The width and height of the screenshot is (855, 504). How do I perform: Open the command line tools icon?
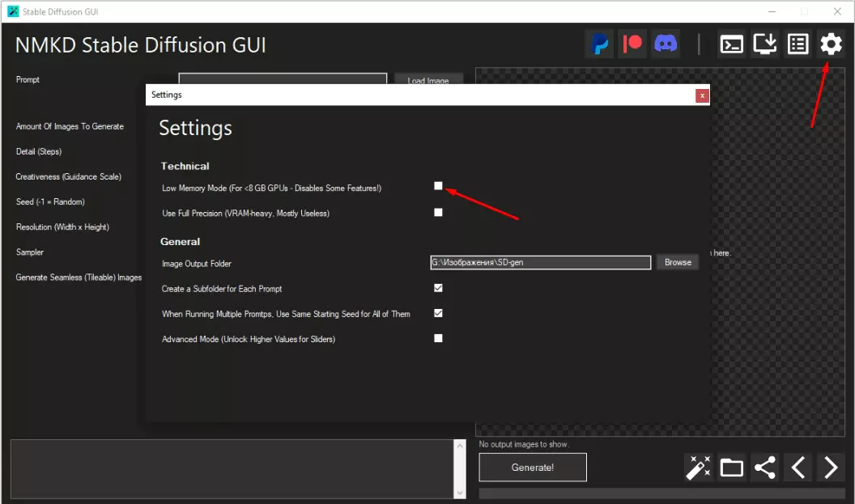[731, 44]
